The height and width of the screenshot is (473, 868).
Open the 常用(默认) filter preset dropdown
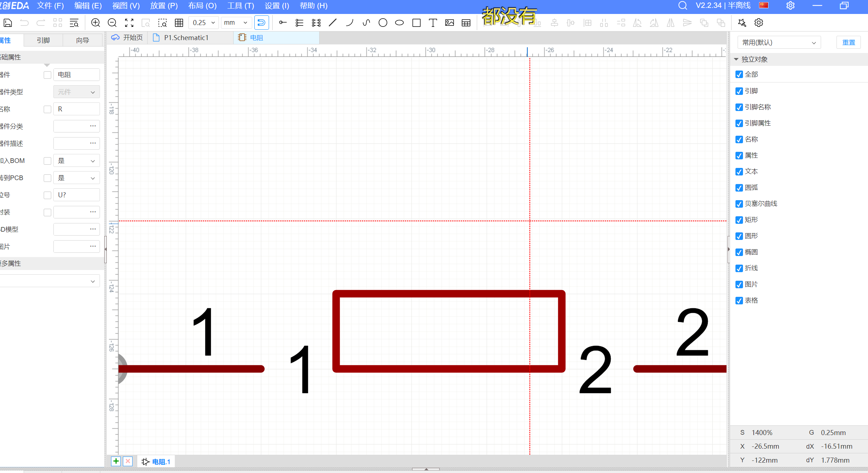pos(779,43)
